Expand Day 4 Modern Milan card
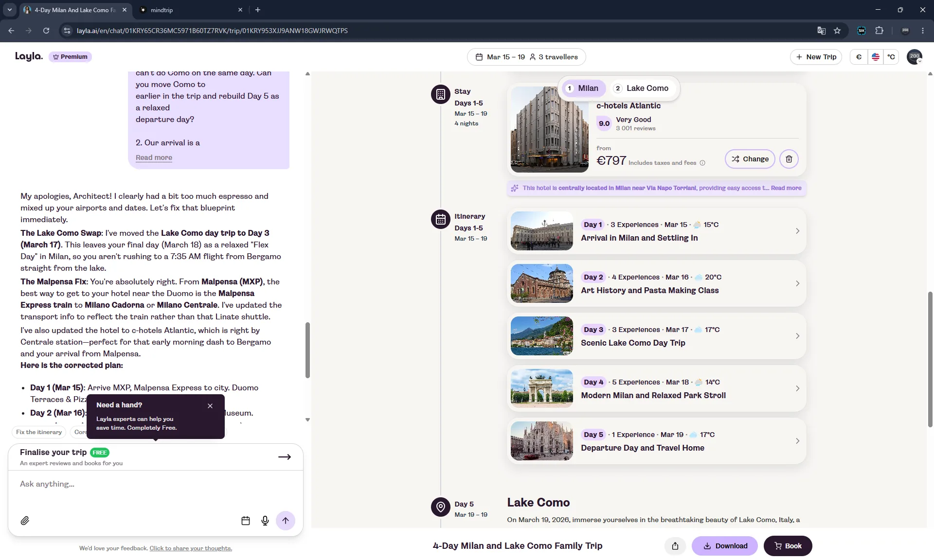The width and height of the screenshot is (934, 560). point(657,388)
